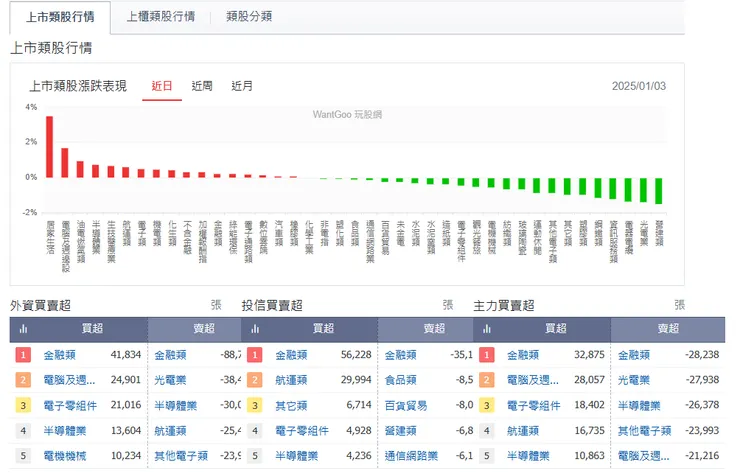The width and height of the screenshot is (740, 473).
Task: Open 半導體業 in 投信 買超 column
Action: 296,456
